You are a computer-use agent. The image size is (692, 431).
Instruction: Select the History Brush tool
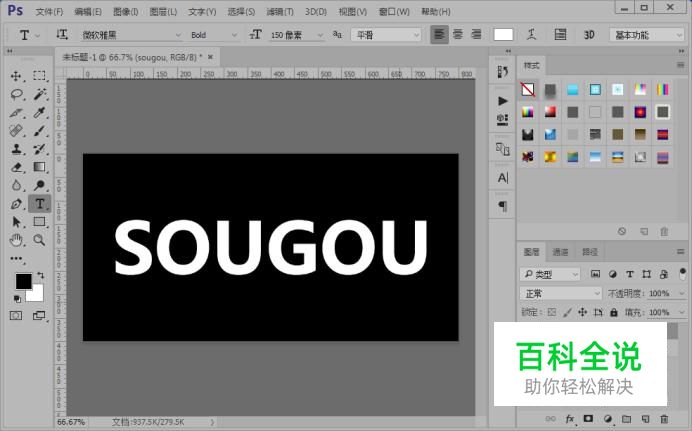(39, 149)
